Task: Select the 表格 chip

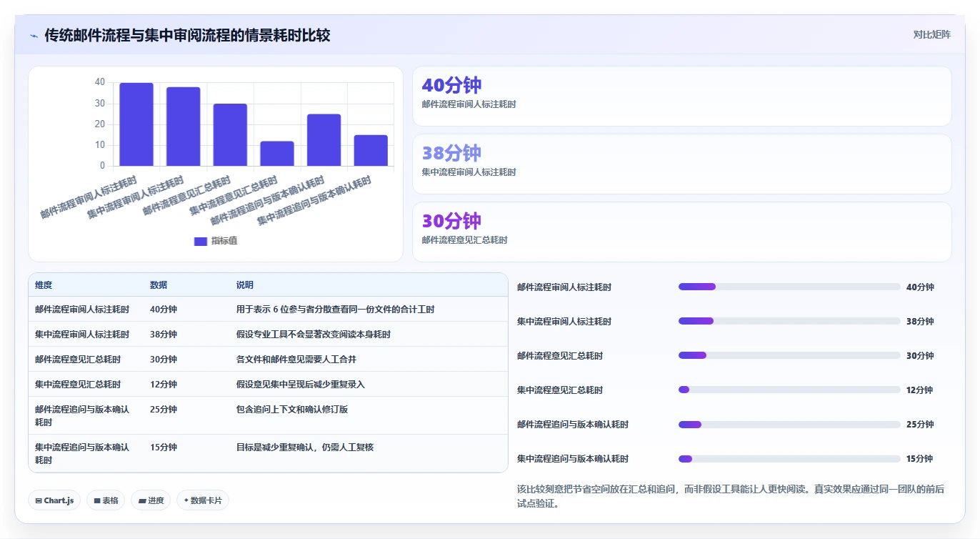Action: tap(106, 500)
